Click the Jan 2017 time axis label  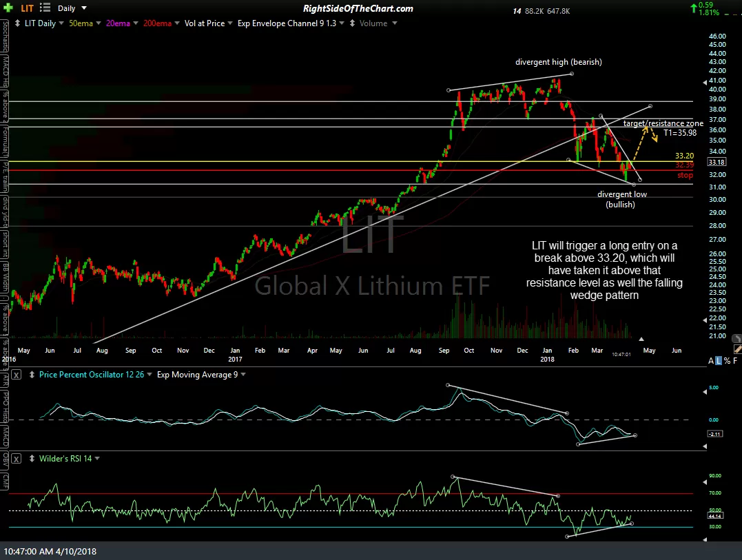[x=235, y=355]
